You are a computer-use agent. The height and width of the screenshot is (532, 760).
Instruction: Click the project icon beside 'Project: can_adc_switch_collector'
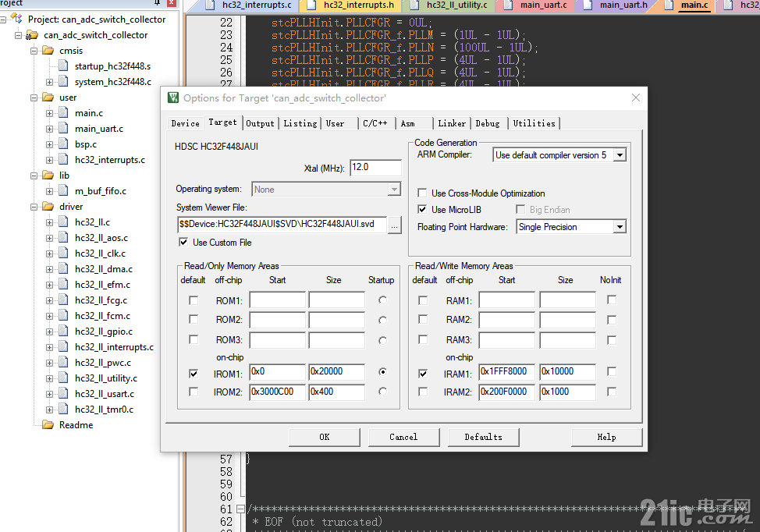(16, 19)
